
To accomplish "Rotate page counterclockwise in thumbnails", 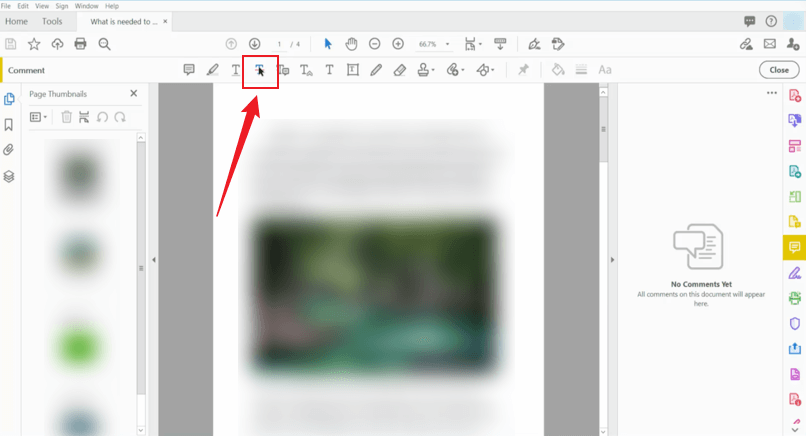I will click(102, 117).
